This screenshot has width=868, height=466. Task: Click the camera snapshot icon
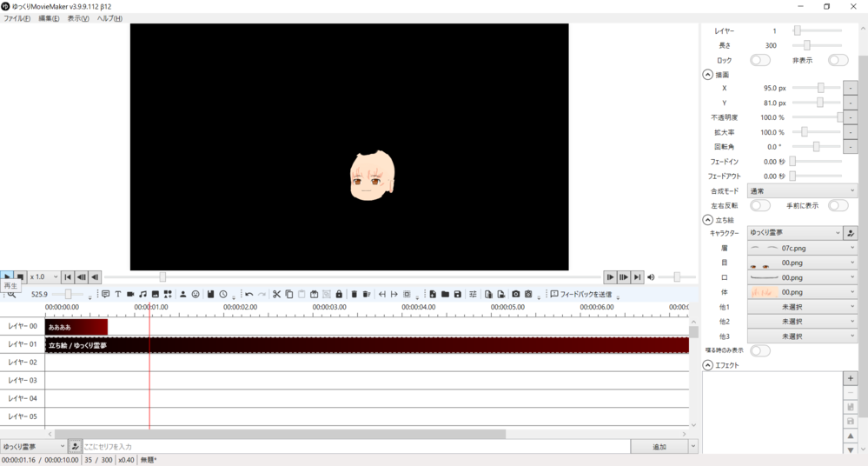(x=515, y=295)
